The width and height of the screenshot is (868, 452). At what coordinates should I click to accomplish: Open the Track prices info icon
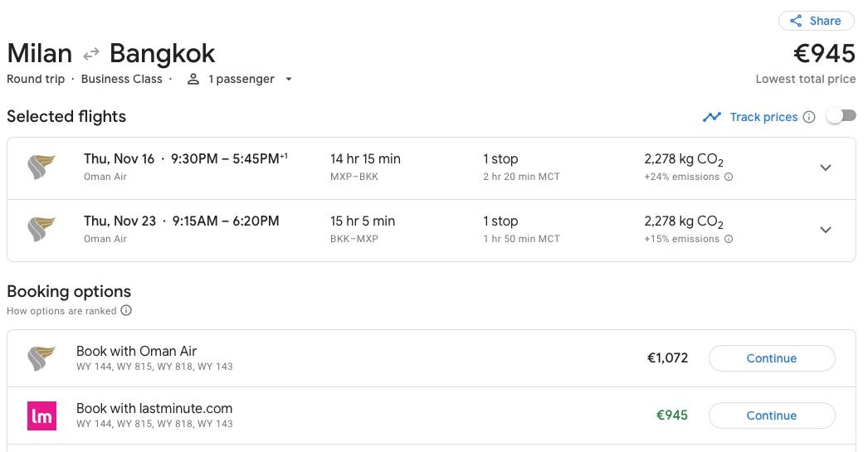pyautogui.click(x=809, y=117)
